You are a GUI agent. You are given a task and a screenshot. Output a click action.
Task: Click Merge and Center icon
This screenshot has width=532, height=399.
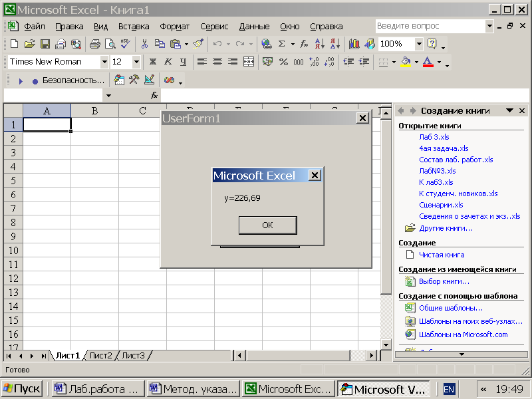click(x=249, y=62)
